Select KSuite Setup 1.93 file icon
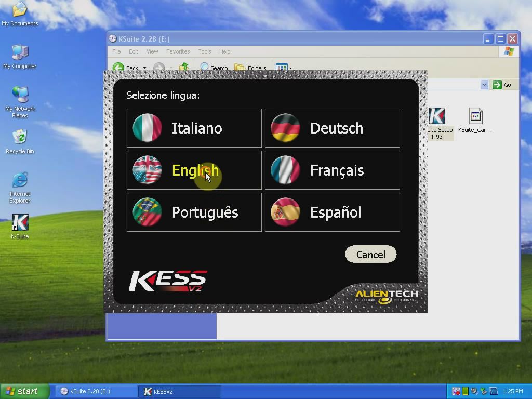Viewport: 532px width, 399px height. 440,124
